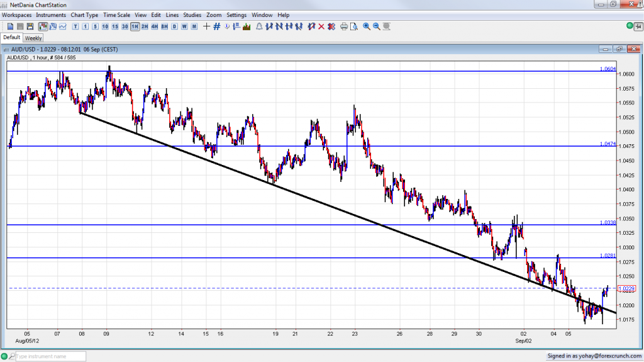Open the Window menu
This screenshot has height=362, width=644.
[x=262, y=15]
